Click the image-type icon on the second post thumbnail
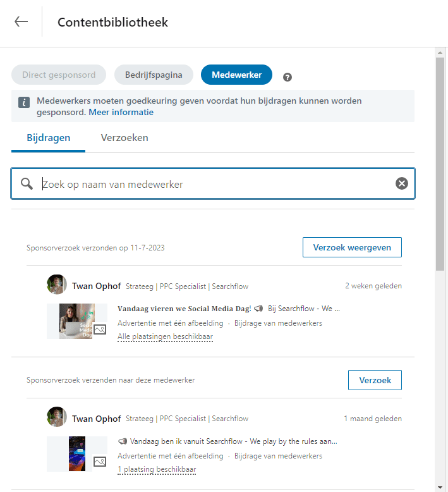Viewport: 448px width, 492px height. pyautogui.click(x=100, y=462)
